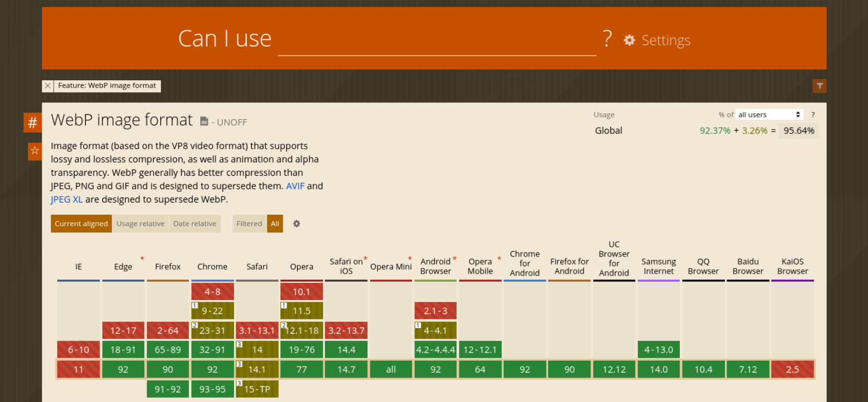The height and width of the screenshot is (402, 868).
Task: Select the Opera 12.1-18 cell
Action: point(302,330)
